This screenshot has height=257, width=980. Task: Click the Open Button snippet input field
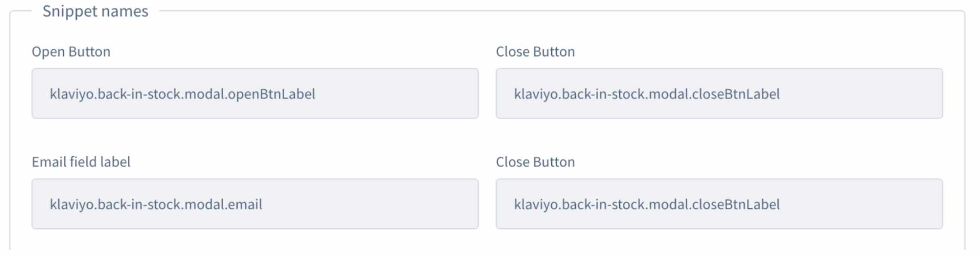click(255, 94)
